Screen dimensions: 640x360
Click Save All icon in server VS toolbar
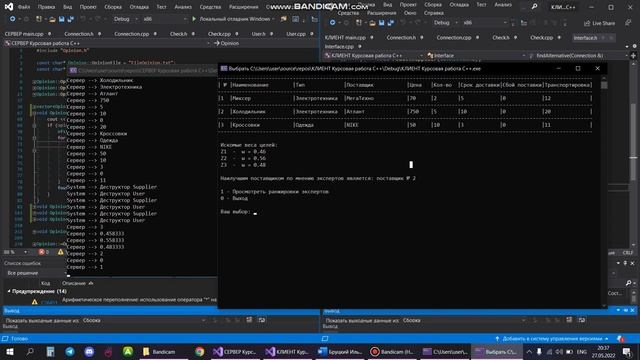pos(71,19)
